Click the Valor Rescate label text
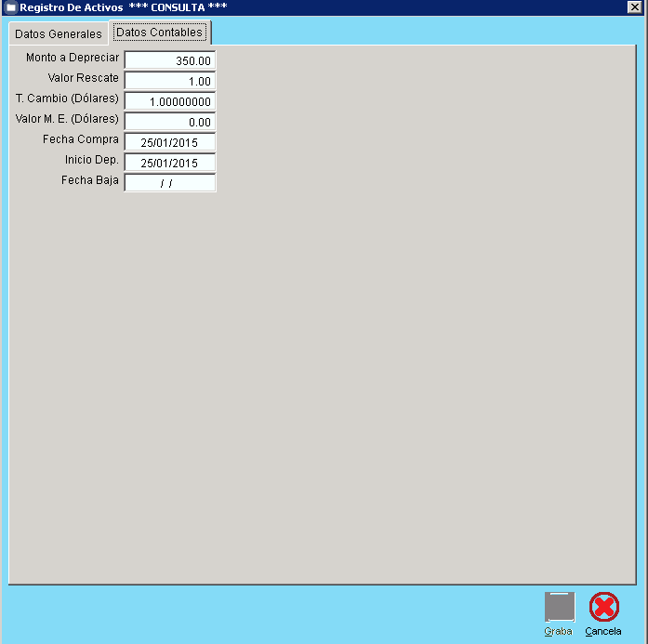Image resolution: width=648 pixels, height=644 pixels. [84, 78]
